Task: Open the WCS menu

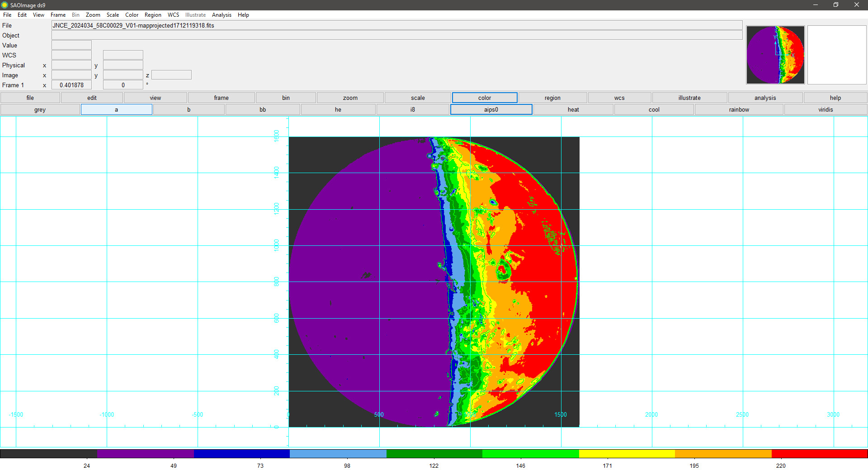Action: 173,15
